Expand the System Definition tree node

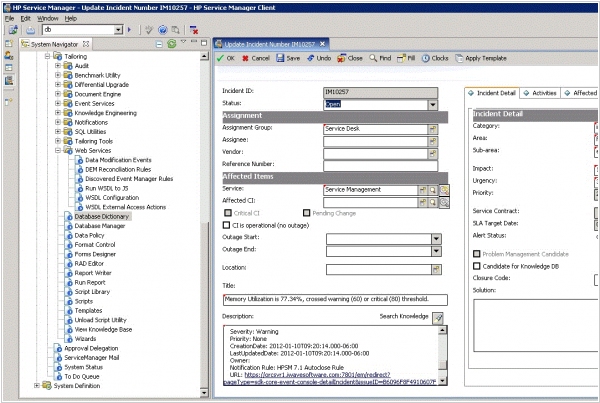click(x=37, y=385)
